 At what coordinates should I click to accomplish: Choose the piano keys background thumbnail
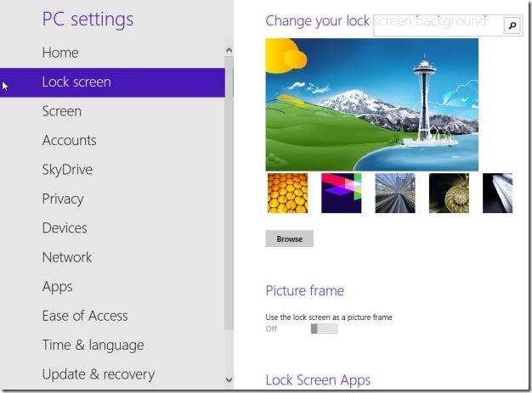pos(497,194)
